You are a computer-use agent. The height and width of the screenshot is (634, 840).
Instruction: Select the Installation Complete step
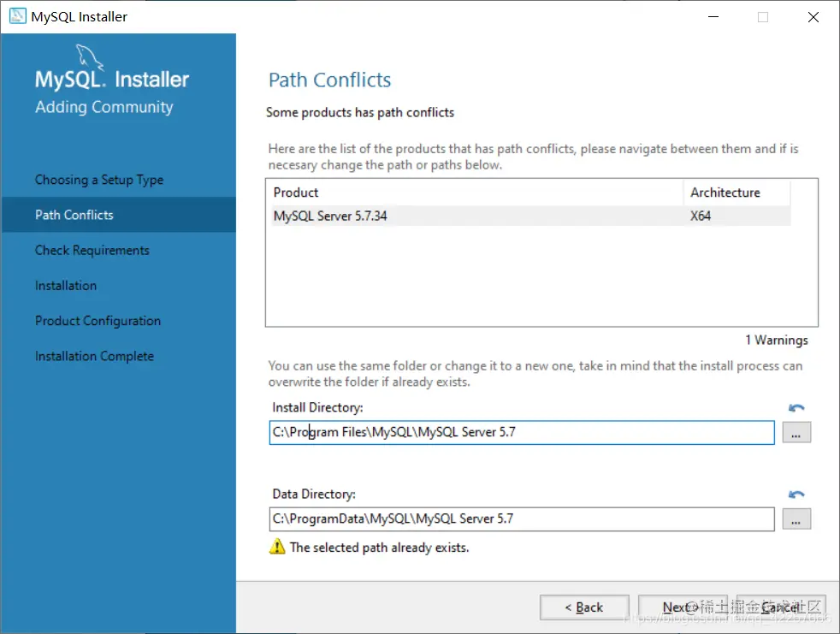pyautogui.click(x=94, y=356)
